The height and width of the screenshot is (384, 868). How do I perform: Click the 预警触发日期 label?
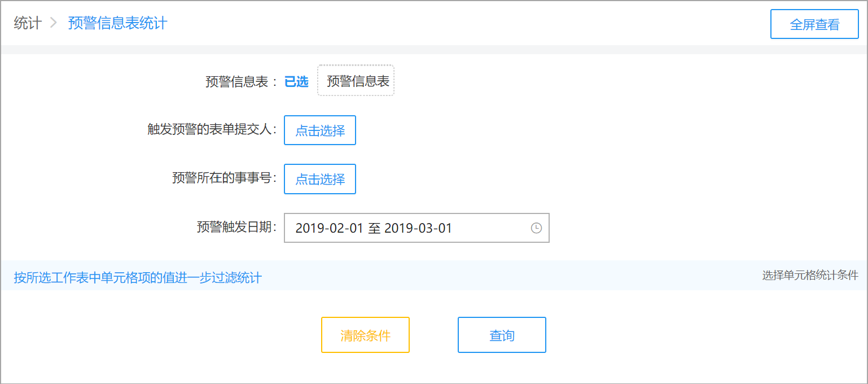pyautogui.click(x=236, y=226)
